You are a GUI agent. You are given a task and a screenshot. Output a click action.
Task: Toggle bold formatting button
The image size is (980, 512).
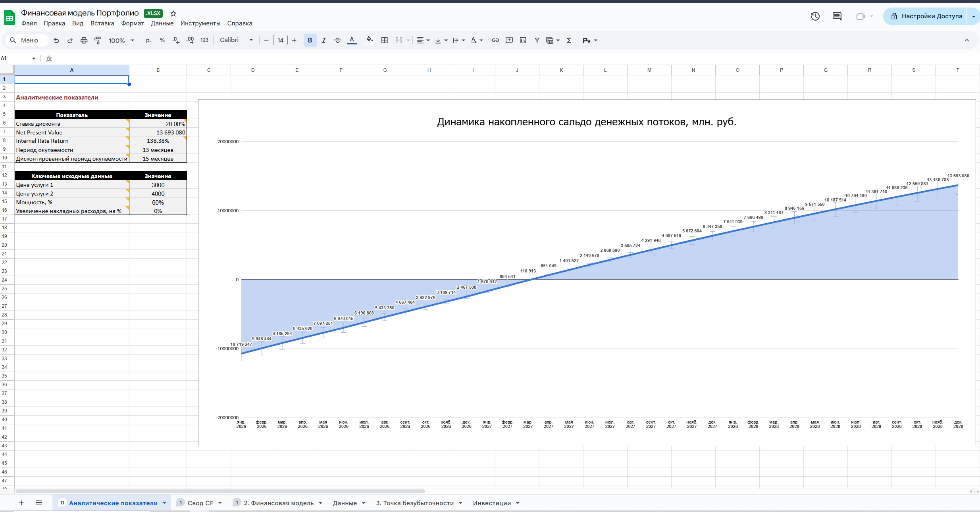pyautogui.click(x=310, y=40)
